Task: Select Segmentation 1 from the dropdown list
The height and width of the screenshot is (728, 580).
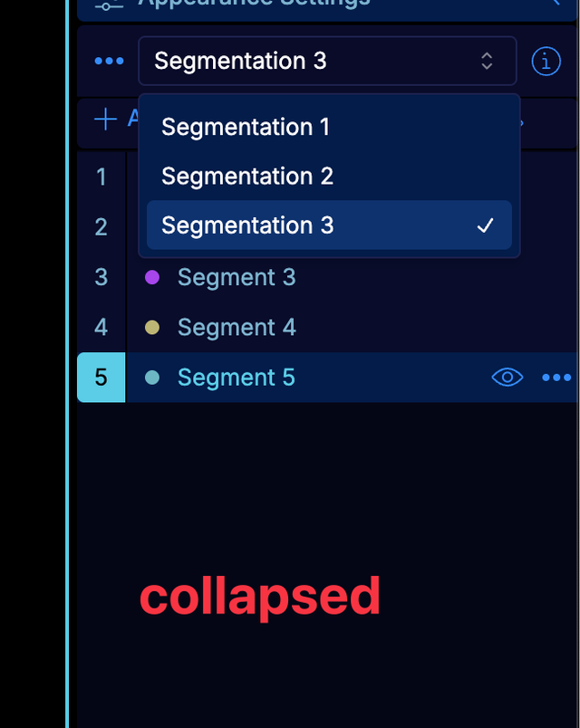Action: pyautogui.click(x=246, y=127)
